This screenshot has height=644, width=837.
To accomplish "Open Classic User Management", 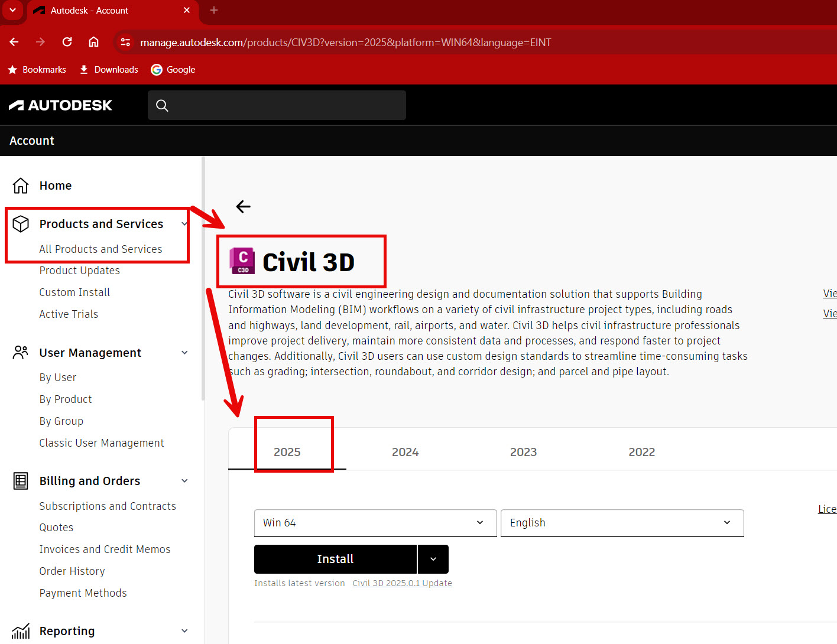I will (x=102, y=443).
